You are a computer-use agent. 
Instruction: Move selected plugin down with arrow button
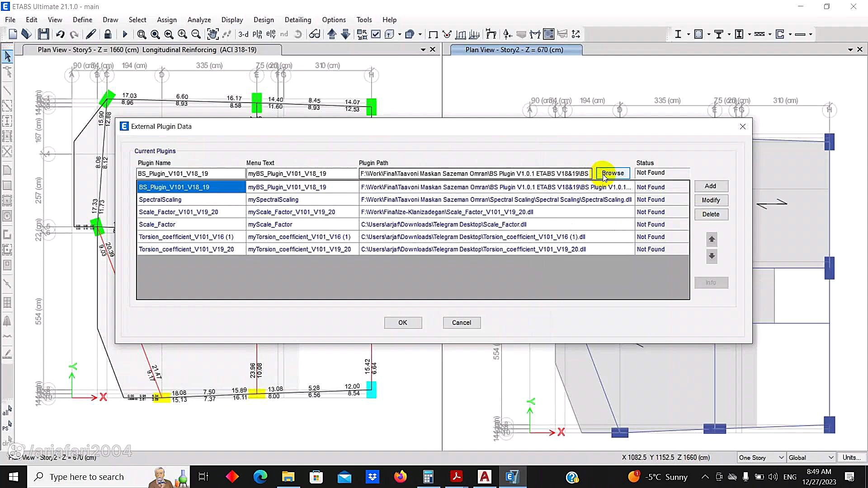(712, 256)
